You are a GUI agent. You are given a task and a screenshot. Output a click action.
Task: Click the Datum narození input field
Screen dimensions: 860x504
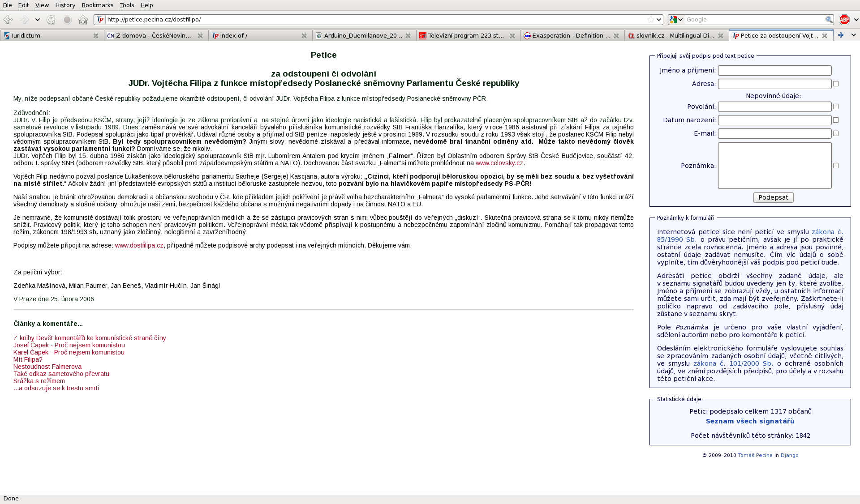pyautogui.click(x=774, y=120)
